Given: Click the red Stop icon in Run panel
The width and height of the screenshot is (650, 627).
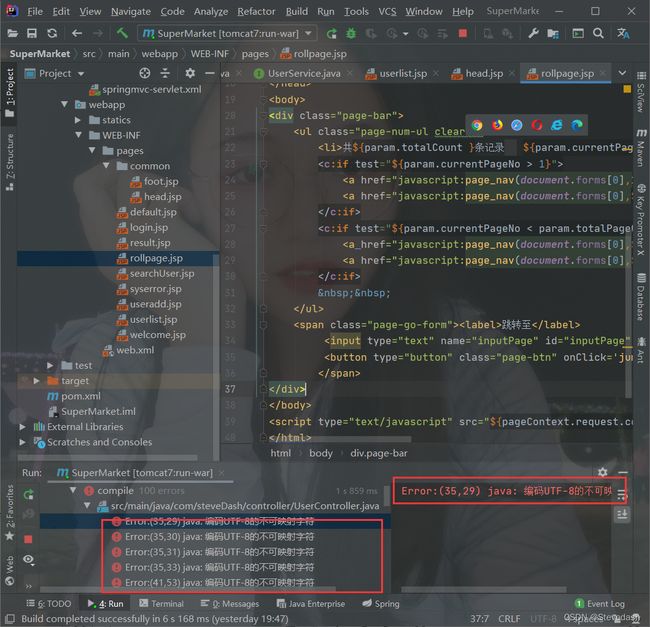Looking at the screenshot, I should tap(28, 539).
